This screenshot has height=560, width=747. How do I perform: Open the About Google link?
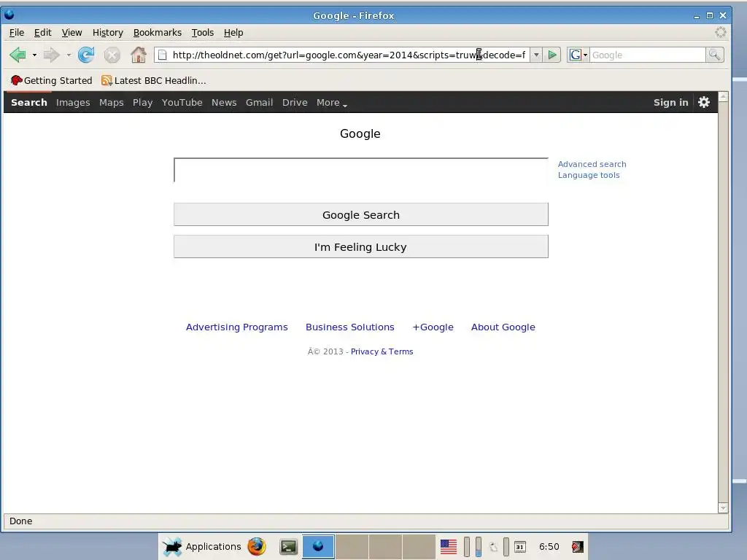coord(503,327)
